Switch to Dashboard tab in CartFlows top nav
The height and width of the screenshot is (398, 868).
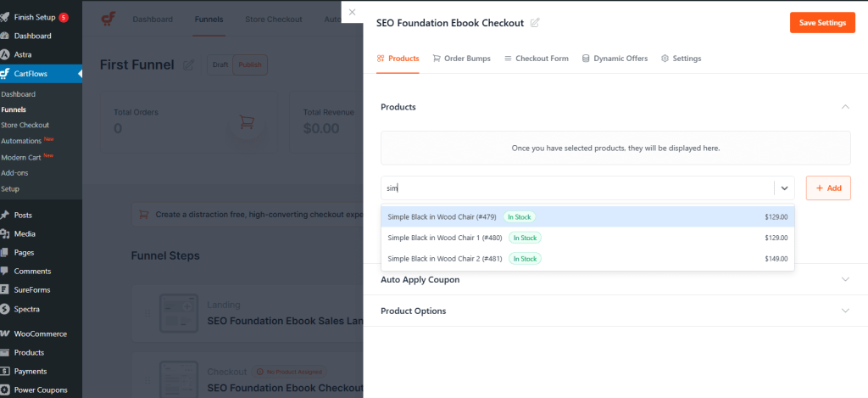pyautogui.click(x=153, y=20)
